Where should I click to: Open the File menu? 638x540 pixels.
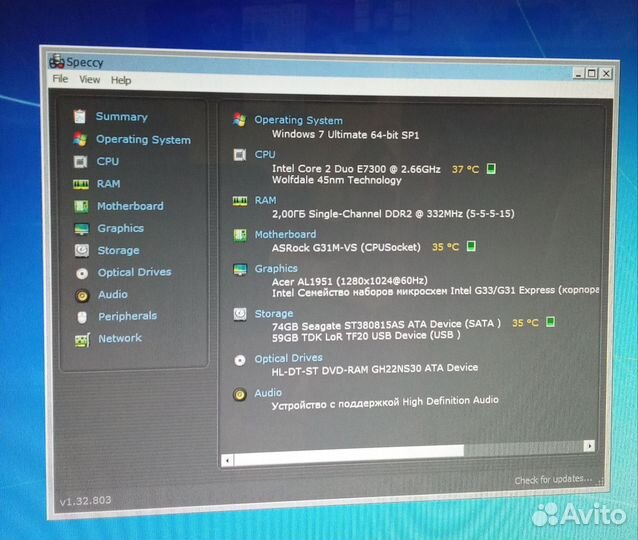pos(60,79)
